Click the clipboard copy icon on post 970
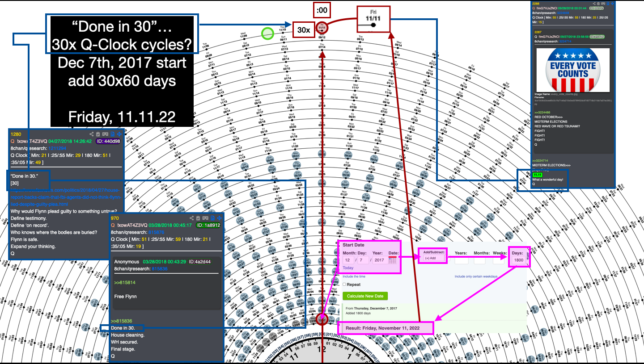This screenshot has height=364, width=644. pyautogui.click(x=199, y=218)
